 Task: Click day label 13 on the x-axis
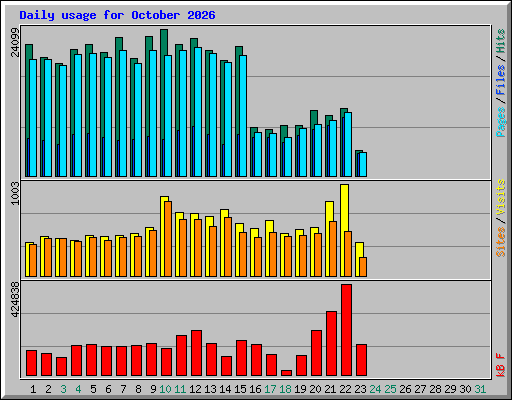click(x=210, y=389)
